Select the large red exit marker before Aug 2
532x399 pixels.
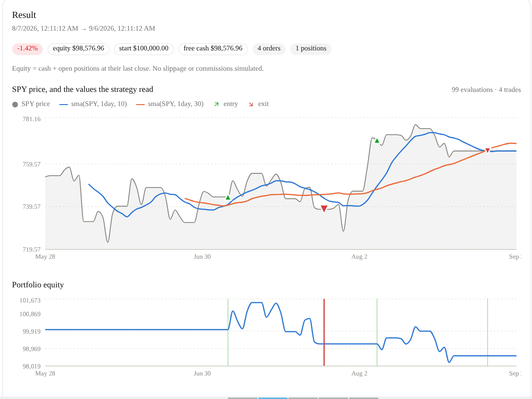(x=324, y=209)
